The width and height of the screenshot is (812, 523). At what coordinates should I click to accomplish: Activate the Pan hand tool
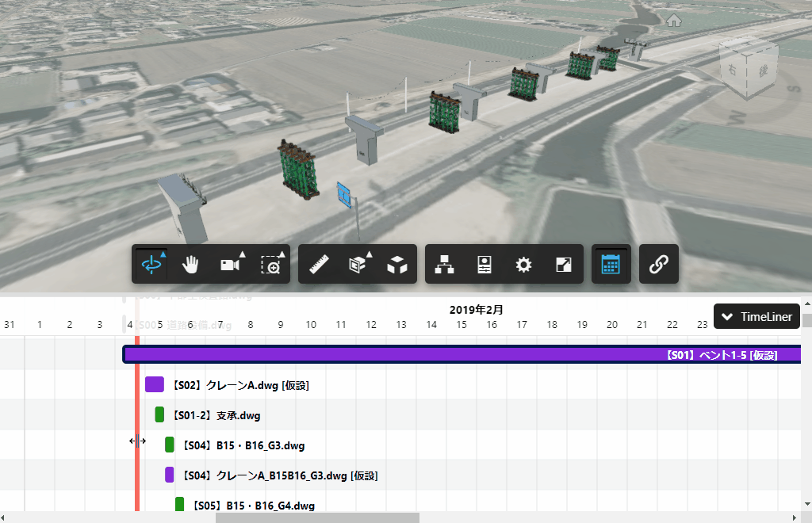click(x=190, y=265)
